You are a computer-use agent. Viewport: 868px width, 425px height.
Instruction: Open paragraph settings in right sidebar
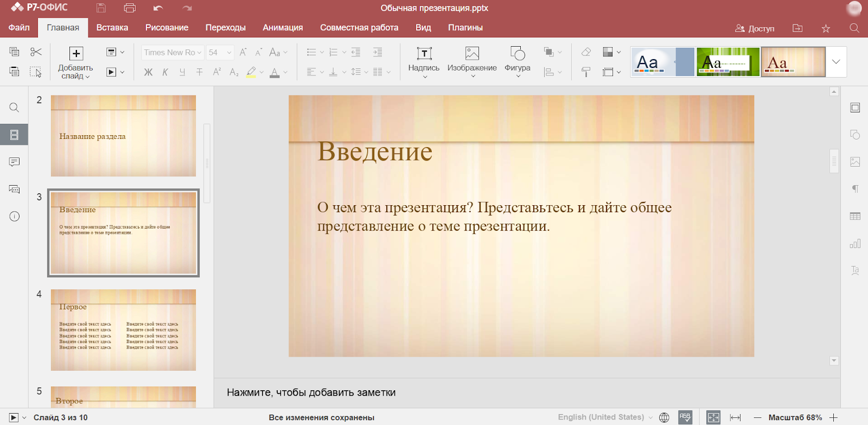click(x=855, y=189)
